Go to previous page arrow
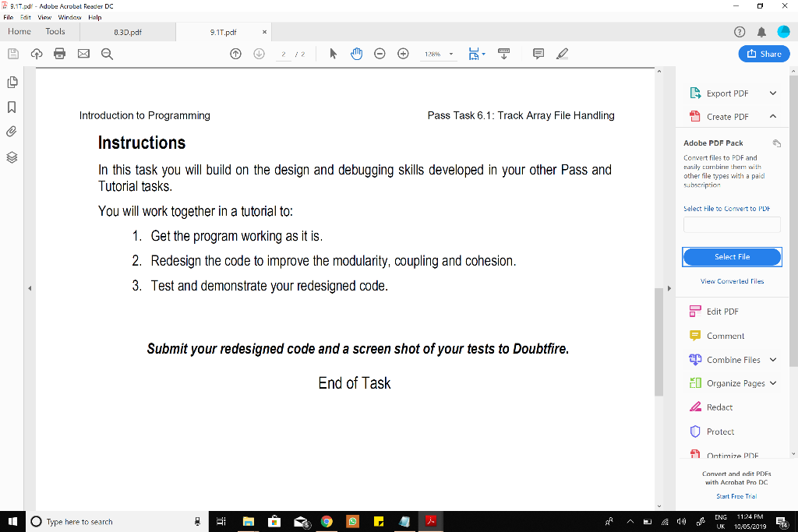Screen dimensions: 798x532 (x=235, y=54)
